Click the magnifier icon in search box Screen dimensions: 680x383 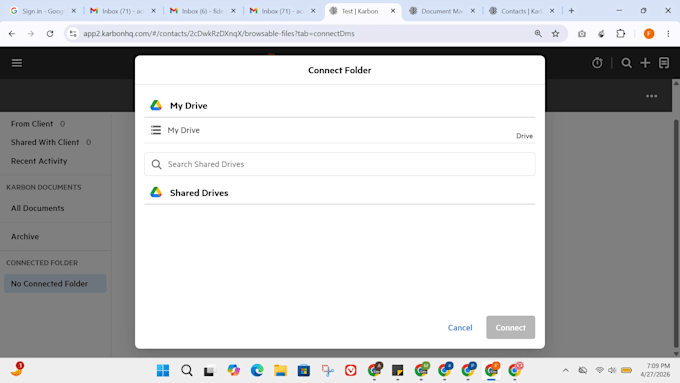click(157, 164)
